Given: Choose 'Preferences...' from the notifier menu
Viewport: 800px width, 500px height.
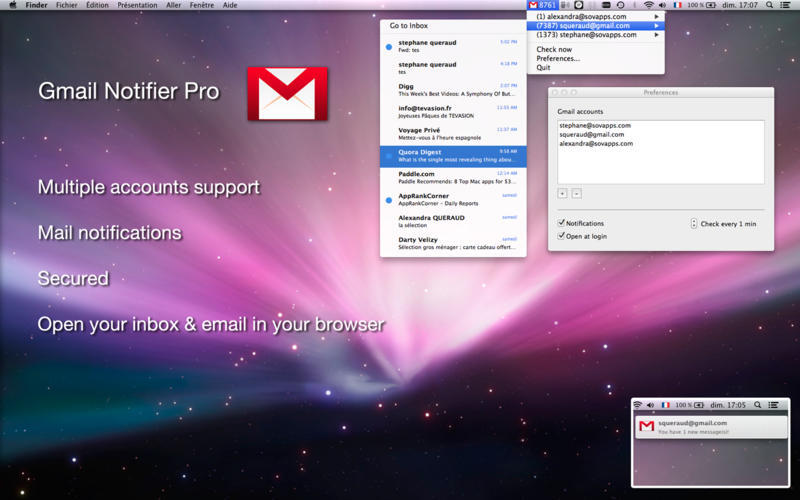Looking at the screenshot, I should 595,58.
